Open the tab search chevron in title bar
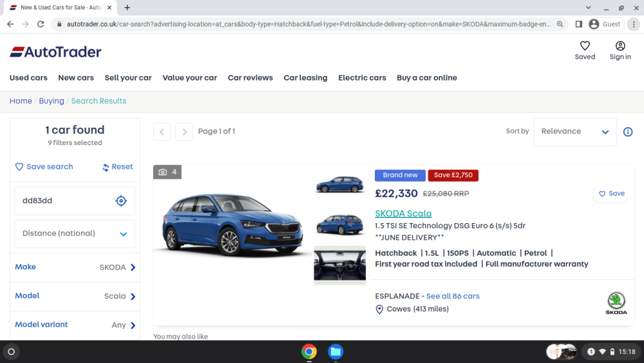The width and height of the screenshot is (644, 363). pos(588,7)
